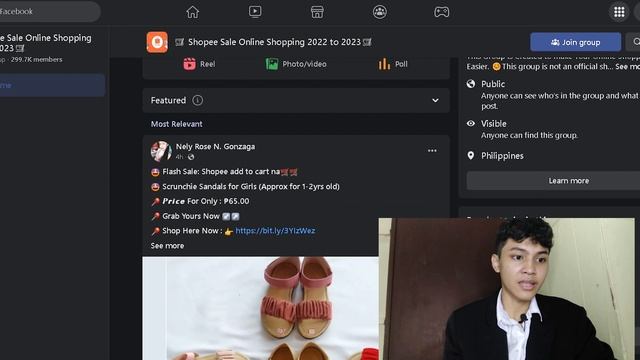This screenshot has width=640, height=360.
Task: Click the post's 4h timestamp
Action: pyautogui.click(x=179, y=157)
